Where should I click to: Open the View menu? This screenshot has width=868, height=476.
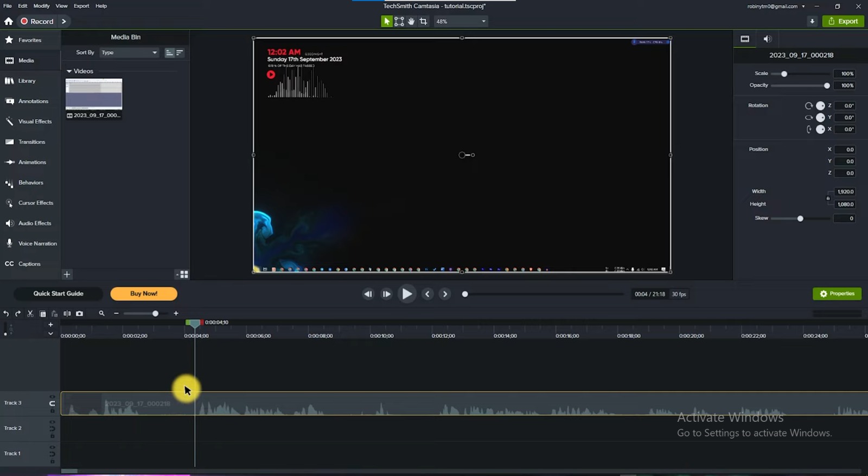[62, 6]
